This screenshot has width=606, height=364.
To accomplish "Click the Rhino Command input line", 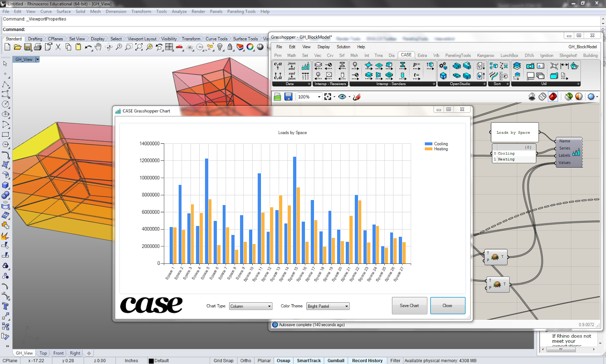I will [x=301, y=30].
